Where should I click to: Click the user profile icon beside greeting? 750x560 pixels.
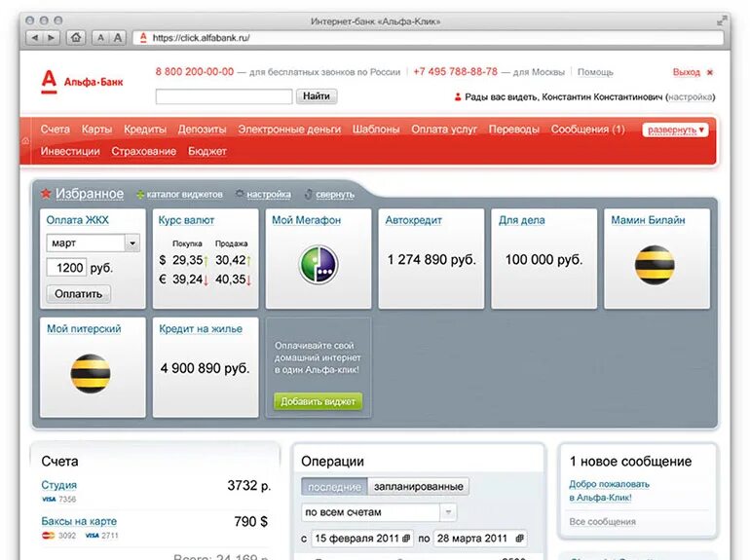coord(457,97)
